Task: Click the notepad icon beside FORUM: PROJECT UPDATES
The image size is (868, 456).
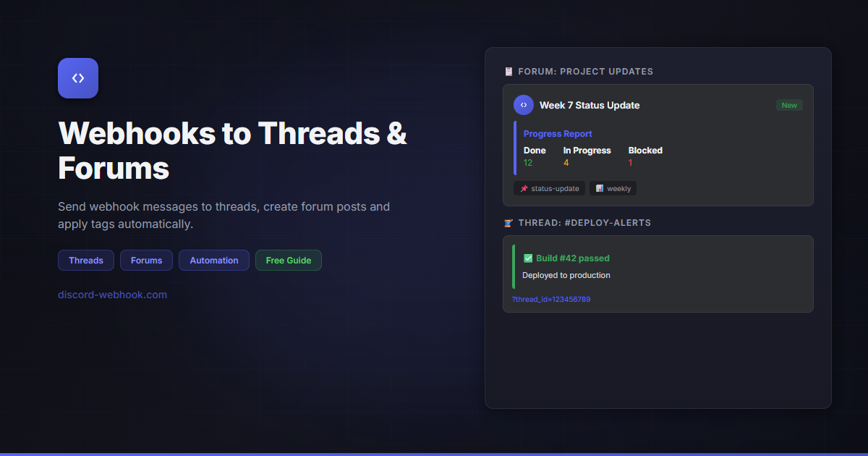Action: coord(509,71)
